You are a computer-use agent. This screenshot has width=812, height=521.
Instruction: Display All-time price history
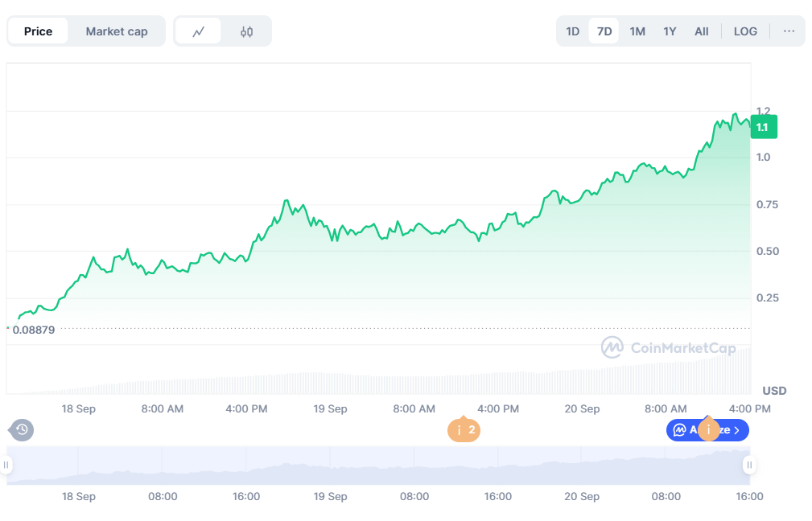(702, 31)
